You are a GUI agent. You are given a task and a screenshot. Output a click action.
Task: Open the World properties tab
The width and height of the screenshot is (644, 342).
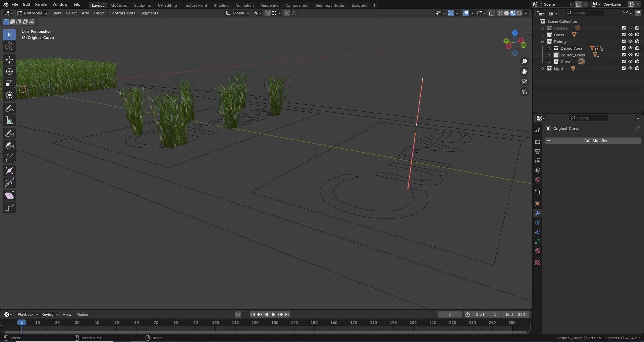537,180
